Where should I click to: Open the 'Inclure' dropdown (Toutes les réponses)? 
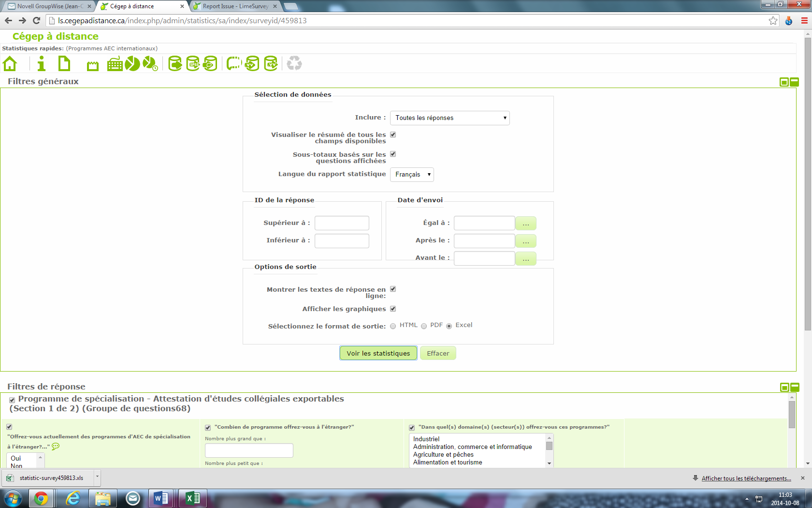pyautogui.click(x=449, y=118)
